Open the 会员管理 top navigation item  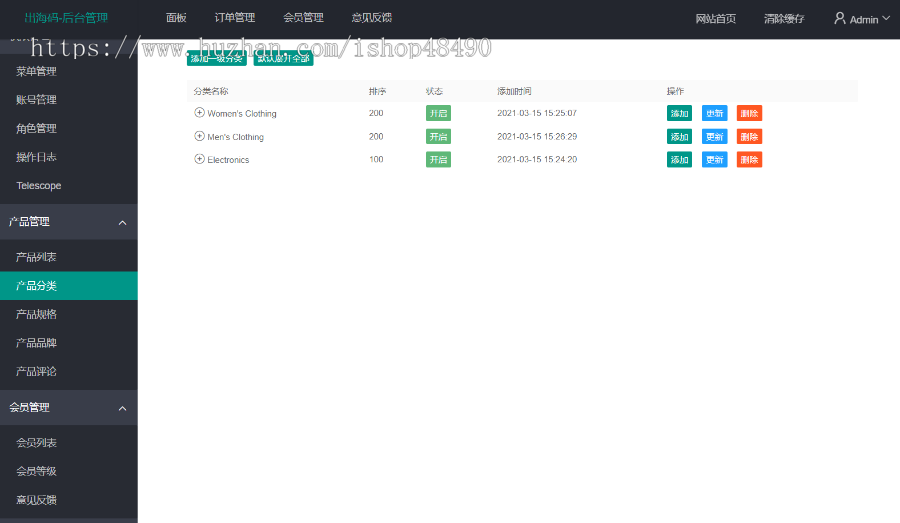point(303,18)
